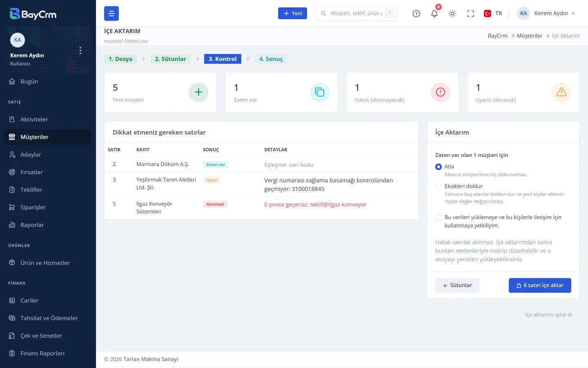Open 'Tahsilat ve Ödemeler' in sidebar
588x368 pixels.
click(x=48, y=318)
